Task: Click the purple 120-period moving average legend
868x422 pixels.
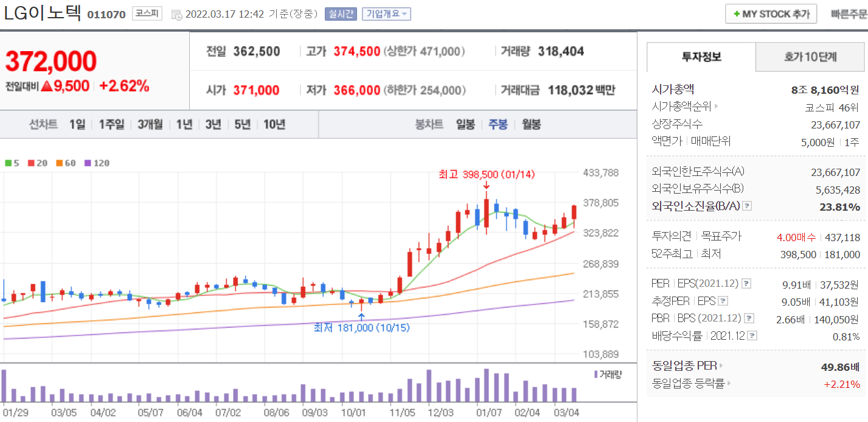Action: pyautogui.click(x=97, y=163)
